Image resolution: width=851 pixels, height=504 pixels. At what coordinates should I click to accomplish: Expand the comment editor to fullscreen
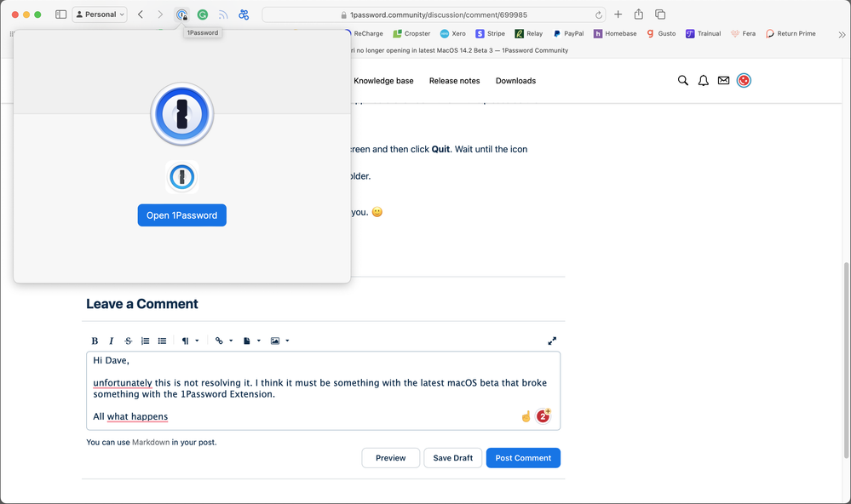pyautogui.click(x=552, y=341)
